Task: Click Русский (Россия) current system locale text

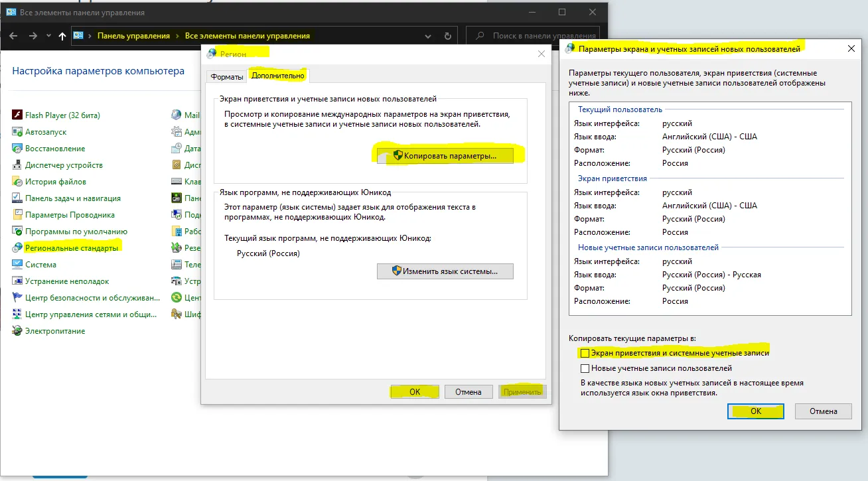Action: [x=268, y=253]
